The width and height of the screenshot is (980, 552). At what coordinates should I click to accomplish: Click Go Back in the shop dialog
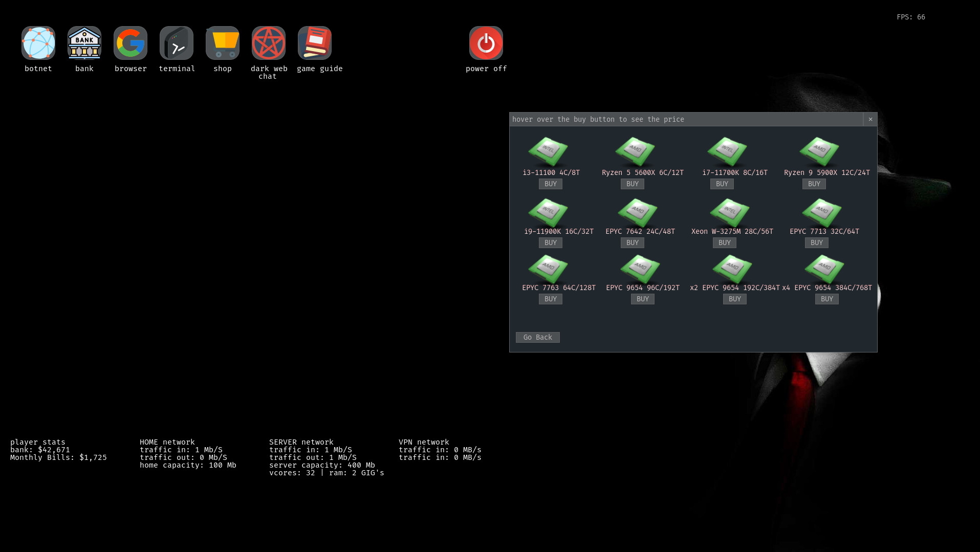[537, 337]
